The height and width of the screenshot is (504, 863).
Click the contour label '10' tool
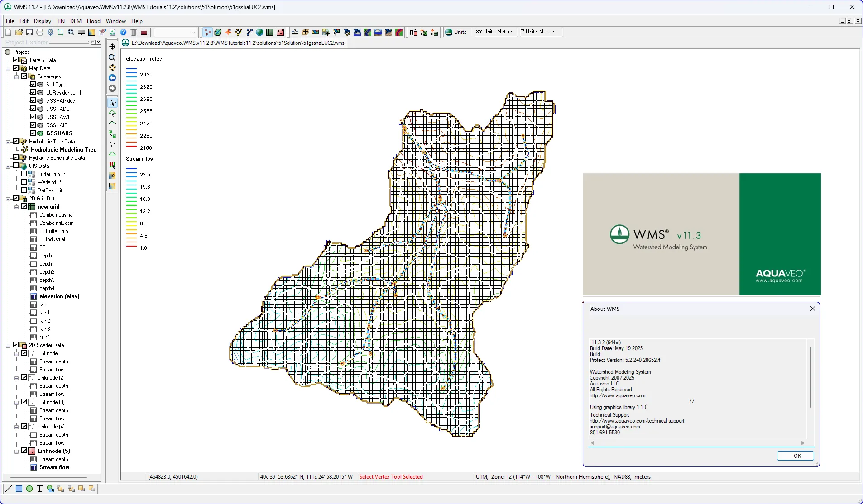click(112, 176)
